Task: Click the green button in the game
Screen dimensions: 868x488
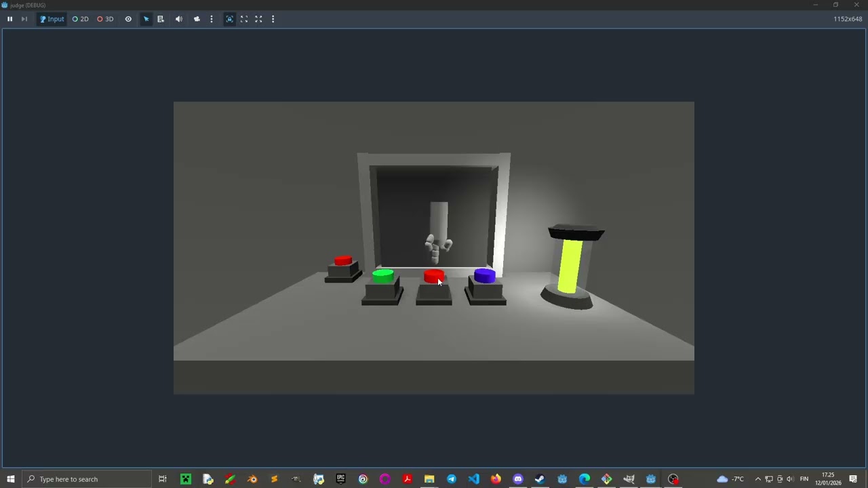Action: click(383, 276)
